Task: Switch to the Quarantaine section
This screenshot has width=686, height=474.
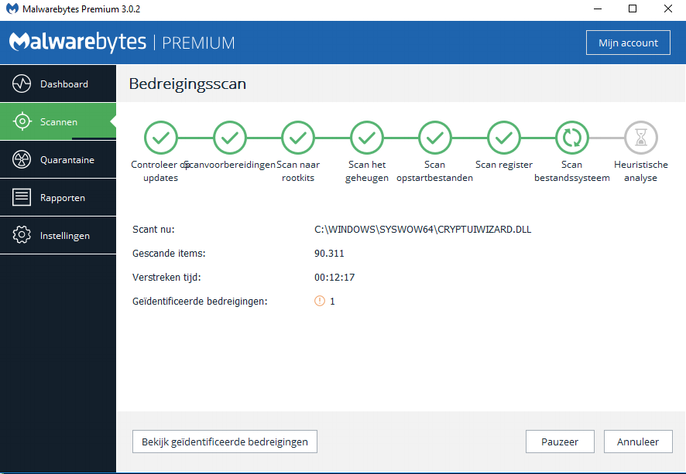Action: coord(67,159)
